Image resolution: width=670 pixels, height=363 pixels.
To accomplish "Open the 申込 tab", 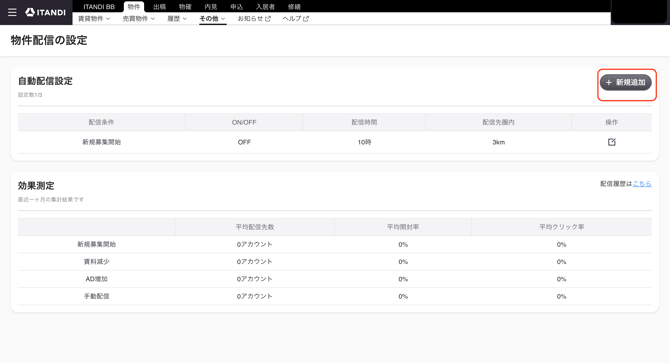I will coord(236,6).
